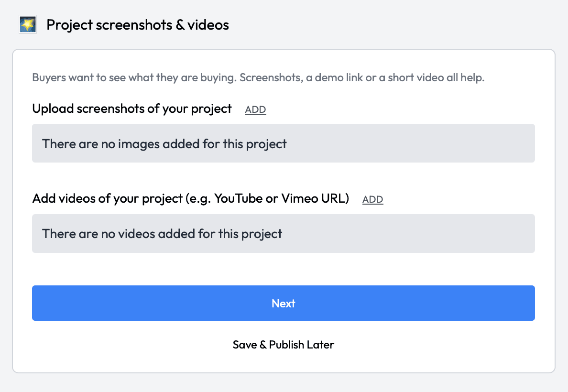Choose Save & Publish Later

(283, 345)
